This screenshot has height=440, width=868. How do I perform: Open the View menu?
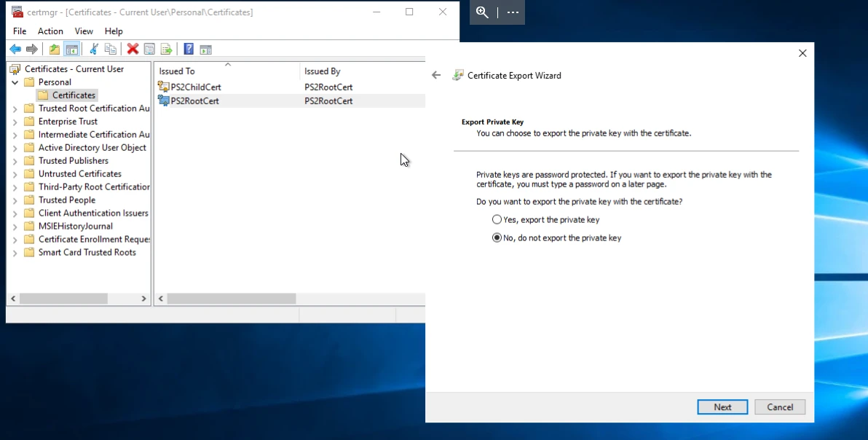(84, 31)
